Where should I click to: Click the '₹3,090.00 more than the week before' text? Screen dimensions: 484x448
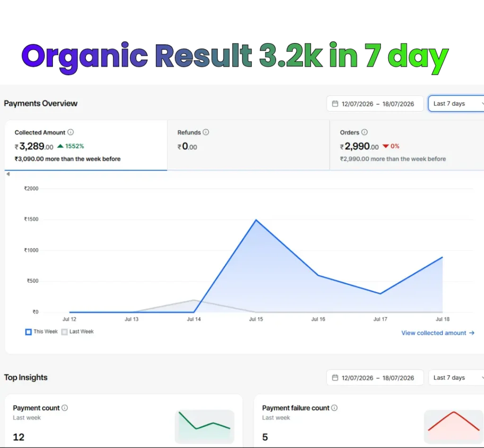(68, 159)
